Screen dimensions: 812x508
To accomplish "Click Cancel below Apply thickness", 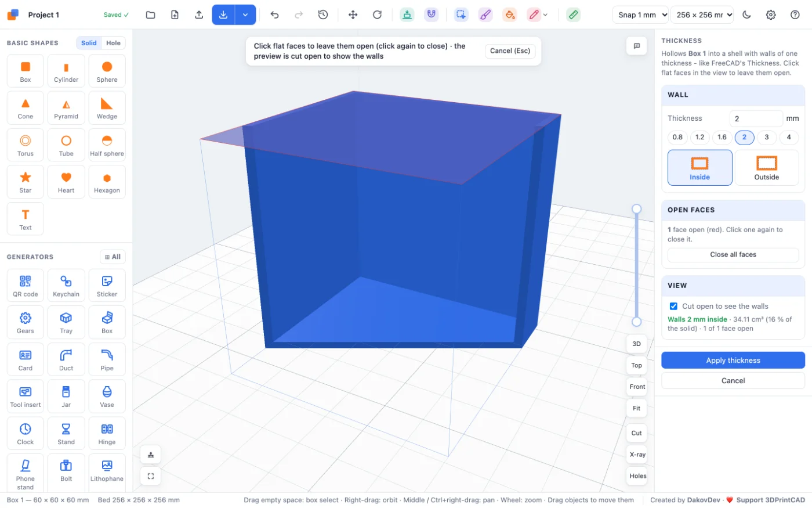I will click(733, 381).
